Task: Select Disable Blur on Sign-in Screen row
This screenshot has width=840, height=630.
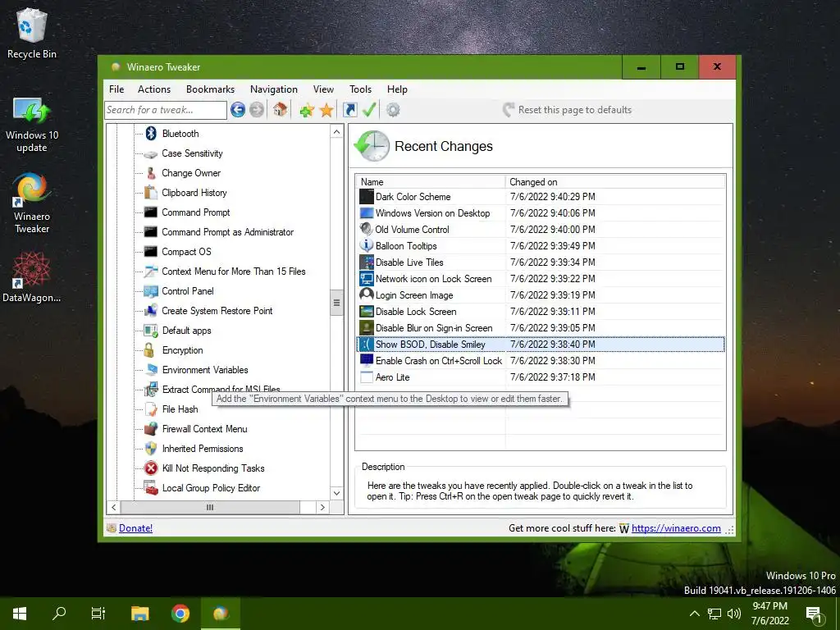Action: pyautogui.click(x=541, y=328)
